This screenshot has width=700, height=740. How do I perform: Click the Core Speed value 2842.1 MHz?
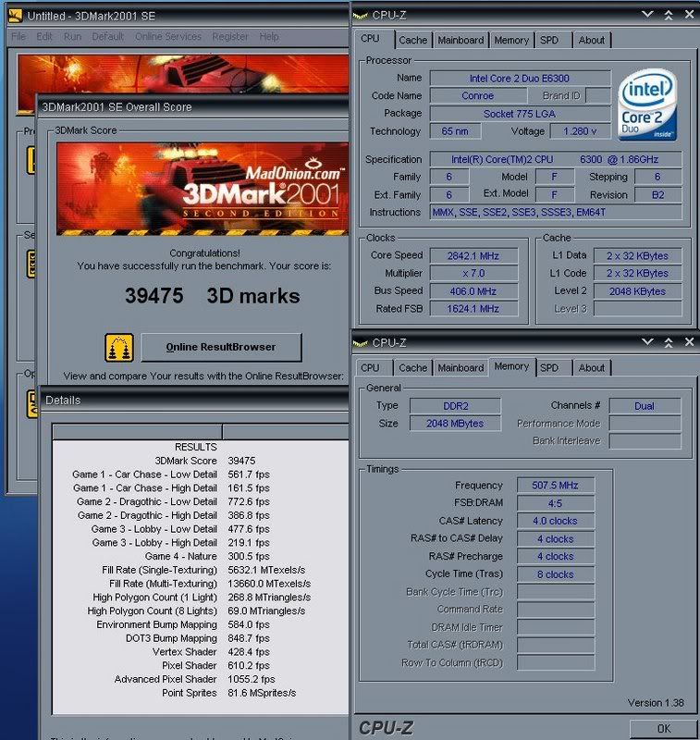pyautogui.click(x=473, y=256)
